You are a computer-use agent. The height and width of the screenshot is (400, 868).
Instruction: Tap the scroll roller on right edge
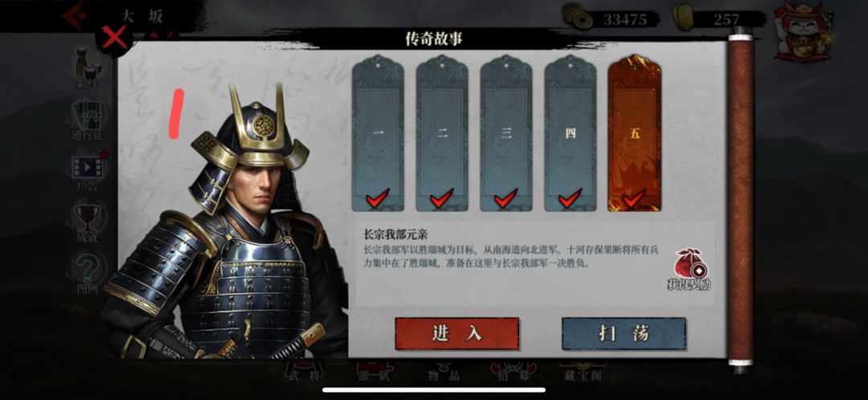741,200
